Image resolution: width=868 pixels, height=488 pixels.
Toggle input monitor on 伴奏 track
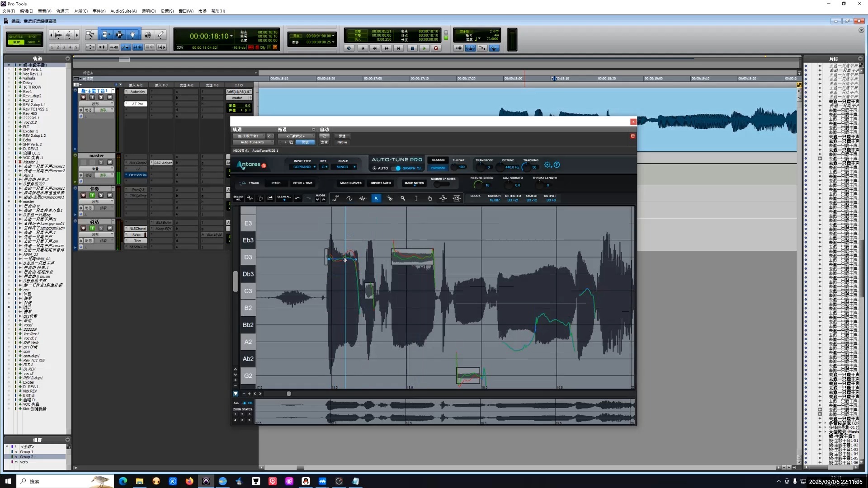pos(92,195)
